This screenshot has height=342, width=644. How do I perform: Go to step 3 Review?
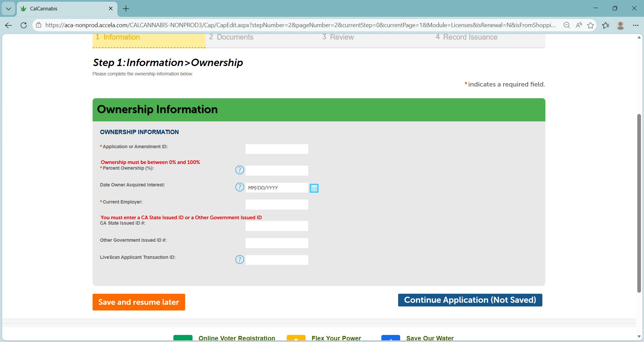point(338,37)
